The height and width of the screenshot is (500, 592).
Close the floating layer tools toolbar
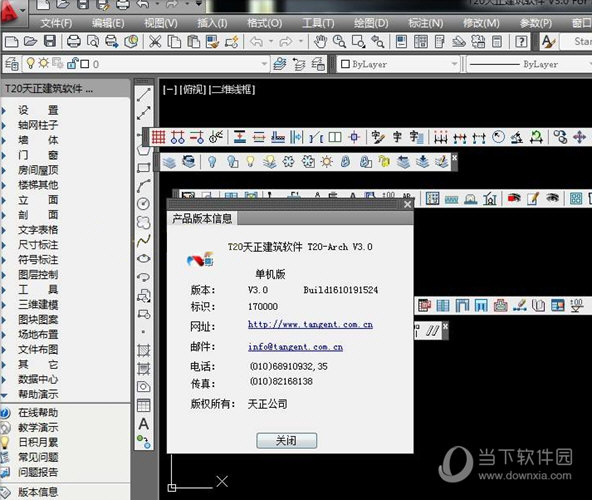coord(455,157)
